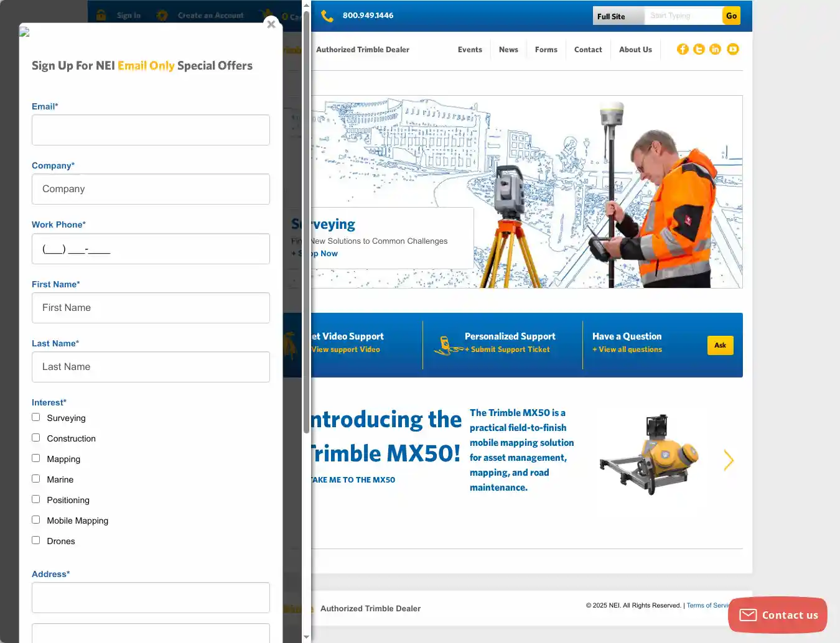Open the Contact us chat widget
Viewport: 840px width, 643px height.
click(x=777, y=615)
